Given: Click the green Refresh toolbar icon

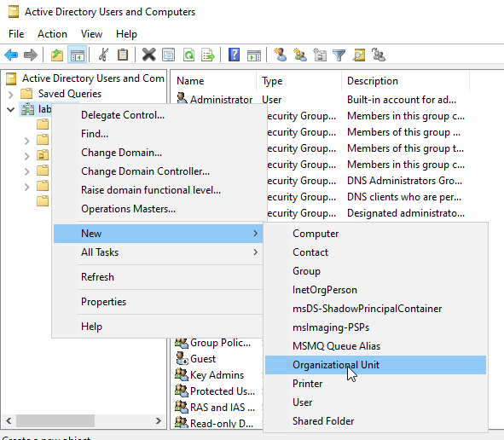Looking at the screenshot, I should coord(188,55).
